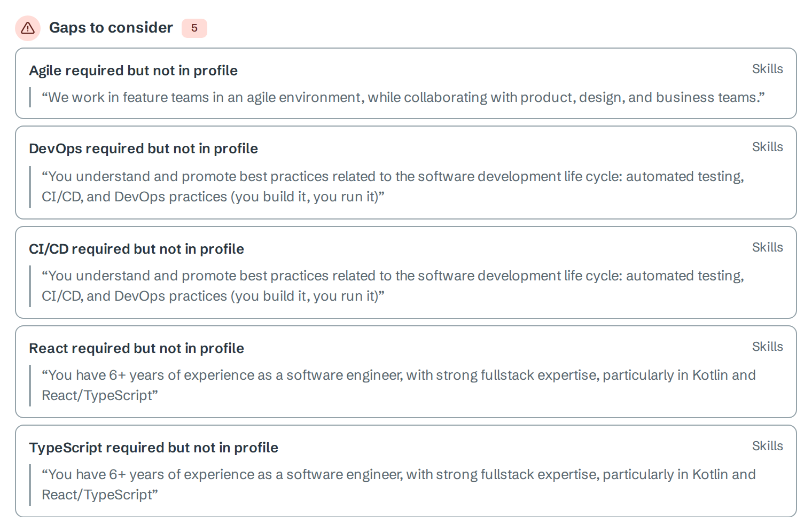
Task: Click the best practices quote in the CI/CD card
Action: (x=393, y=286)
